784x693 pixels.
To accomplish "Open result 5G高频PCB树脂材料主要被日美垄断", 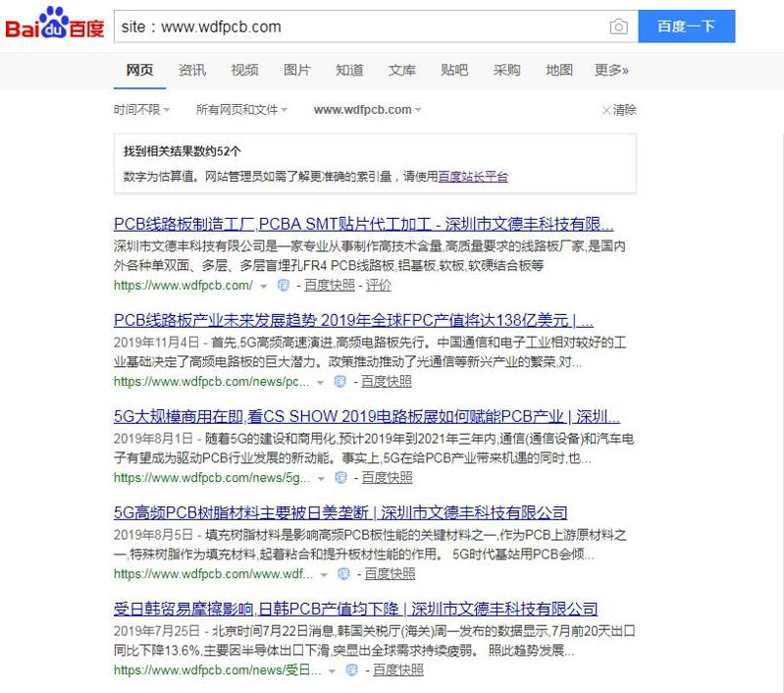I will pyautogui.click(x=340, y=512).
